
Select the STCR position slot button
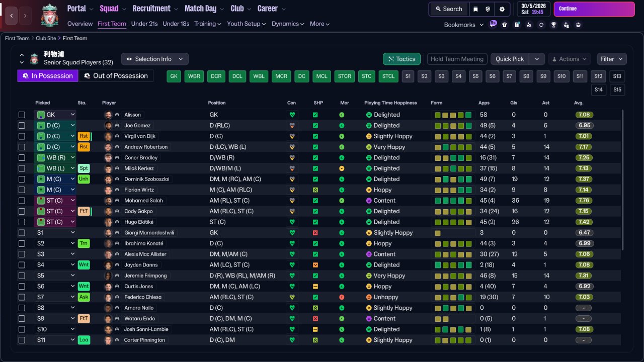click(x=345, y=76)
